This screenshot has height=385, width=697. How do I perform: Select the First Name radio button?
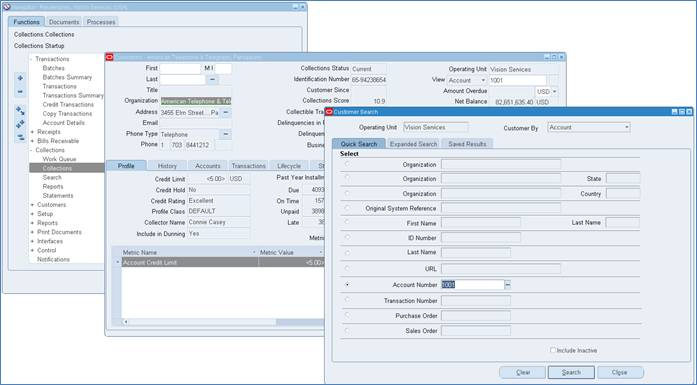point(347,222)
